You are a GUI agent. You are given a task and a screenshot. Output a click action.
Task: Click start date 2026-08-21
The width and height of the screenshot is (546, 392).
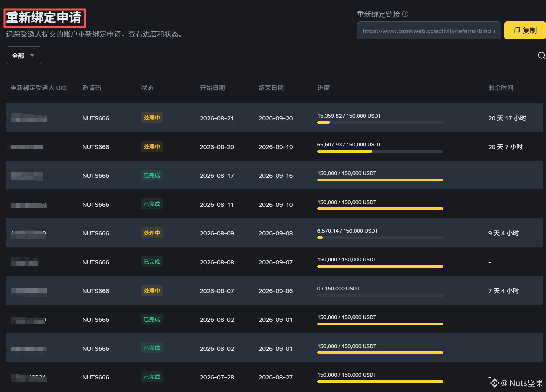coord(217,118)
